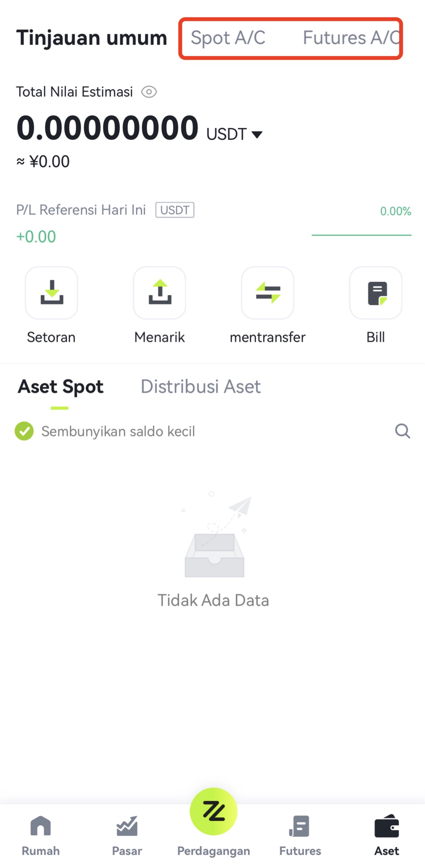Switch to Spot A/C tab
Viewport: 425px width, 868px height.
point(228,38)
